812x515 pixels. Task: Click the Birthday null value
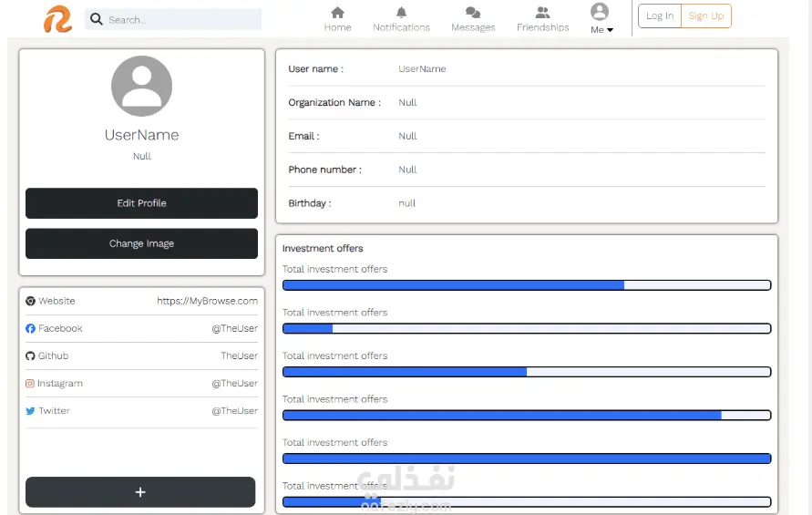tap(407, 203)
